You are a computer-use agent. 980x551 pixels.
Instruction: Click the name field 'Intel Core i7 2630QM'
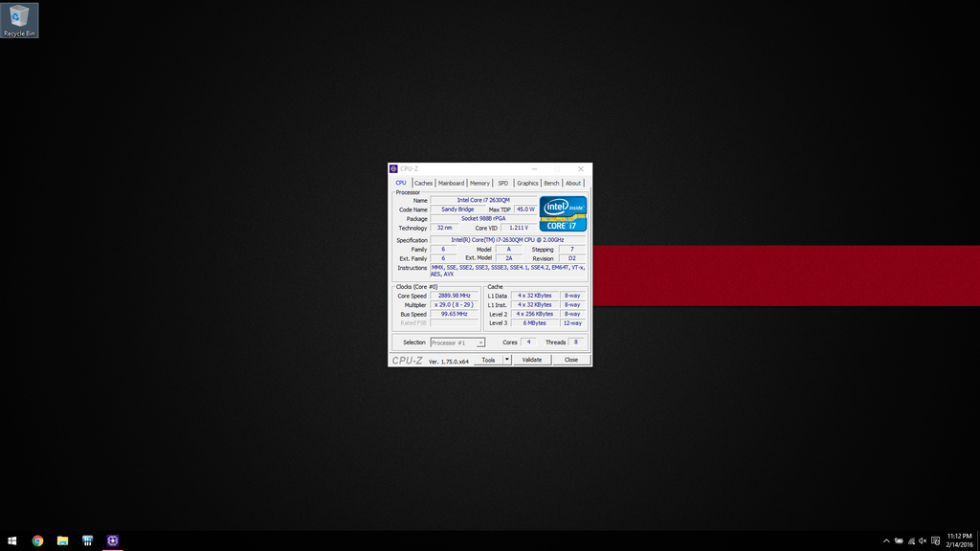[483, 201]
